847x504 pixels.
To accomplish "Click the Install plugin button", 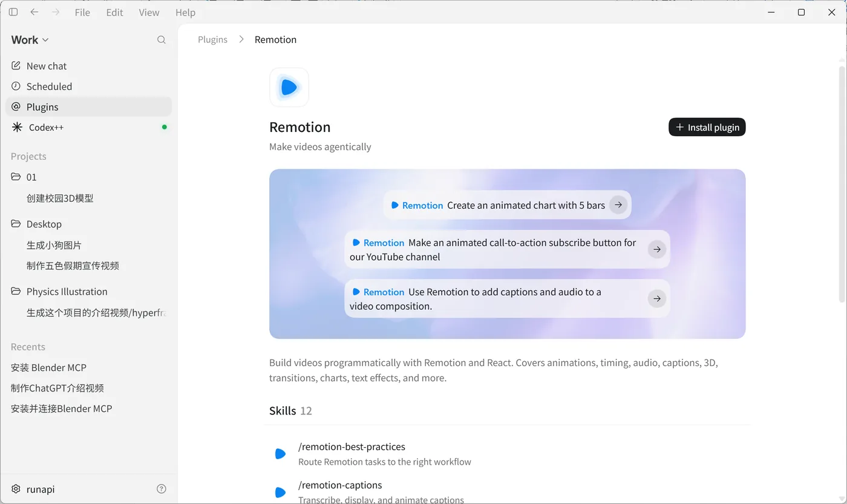I will [707, 127].
